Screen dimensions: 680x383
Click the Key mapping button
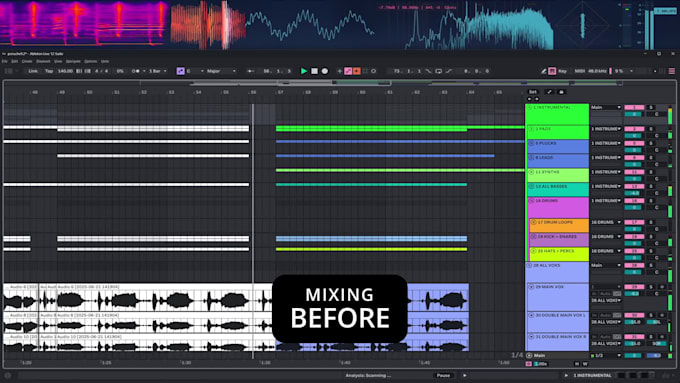click(x=562, y=71)
